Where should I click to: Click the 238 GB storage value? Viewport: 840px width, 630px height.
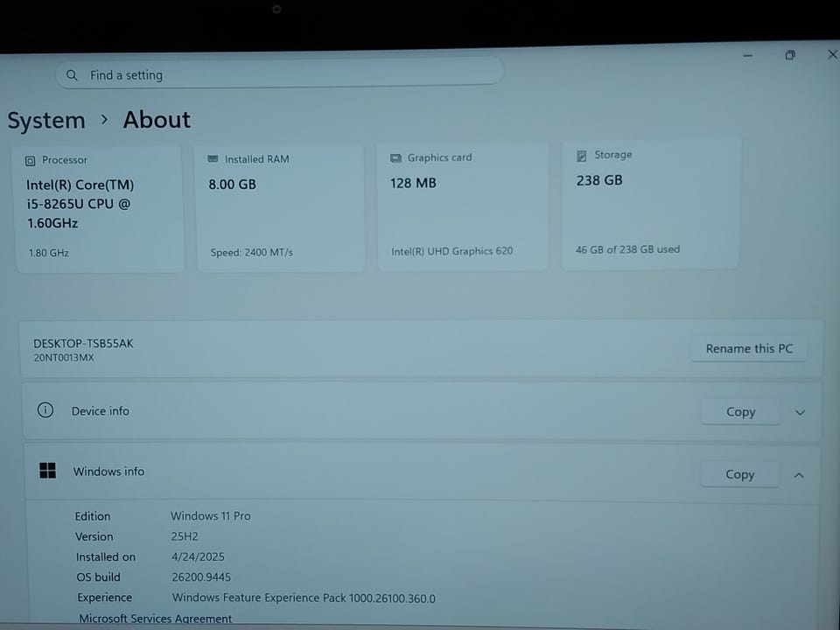pos(599,180)
